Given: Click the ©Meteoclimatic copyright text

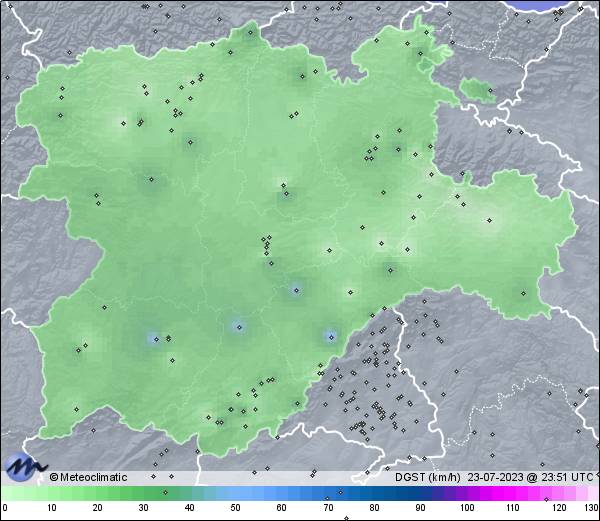Looking at the screenshot, I should pyautogui.click(x=88, y=477).
